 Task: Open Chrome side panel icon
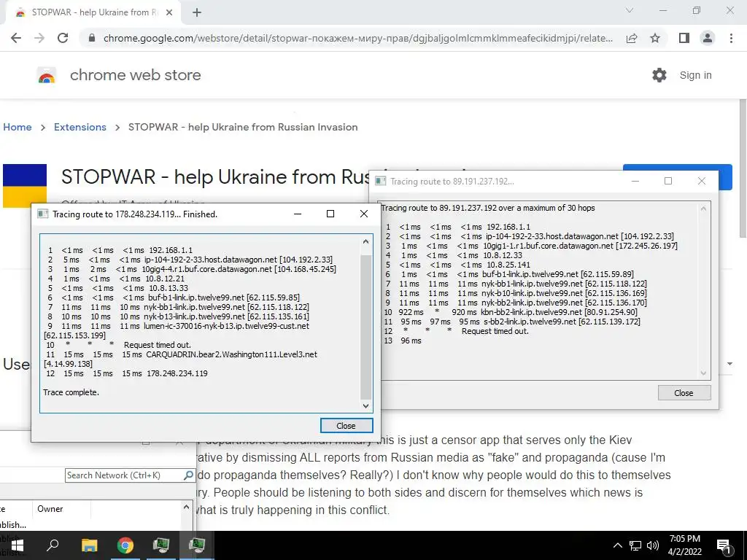coord(684,38)
